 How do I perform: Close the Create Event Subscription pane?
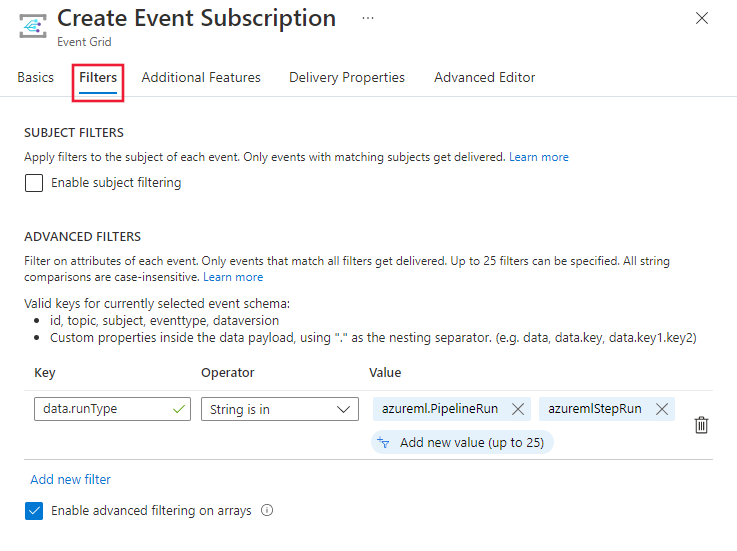point(702,18)
